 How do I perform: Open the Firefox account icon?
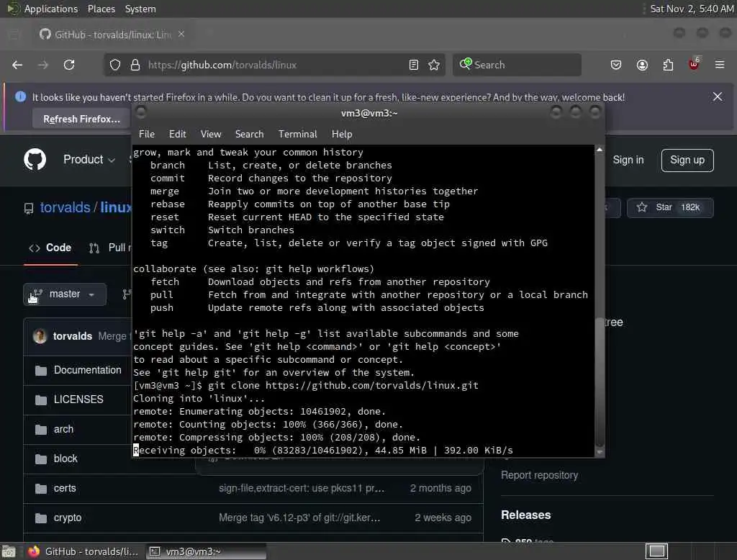click(642, 65)
